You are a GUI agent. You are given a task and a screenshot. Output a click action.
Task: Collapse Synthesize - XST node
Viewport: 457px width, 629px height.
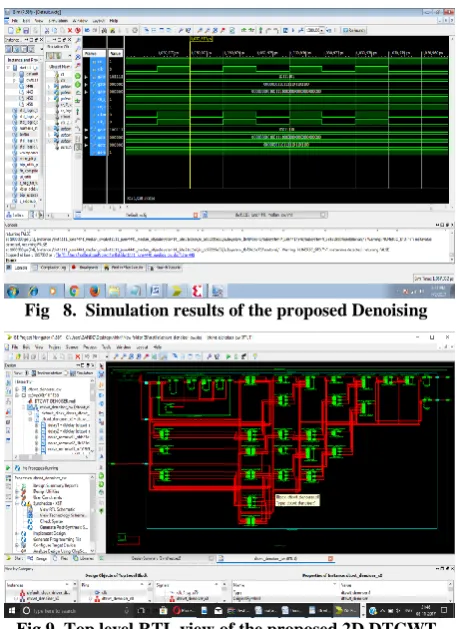point(17,503)
